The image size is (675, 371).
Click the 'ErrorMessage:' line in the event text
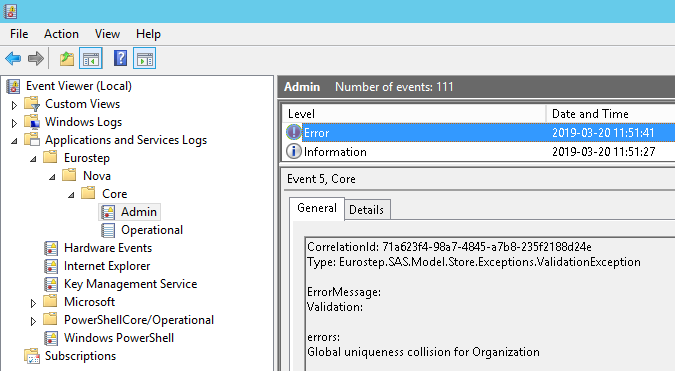(x=344, y=292)
